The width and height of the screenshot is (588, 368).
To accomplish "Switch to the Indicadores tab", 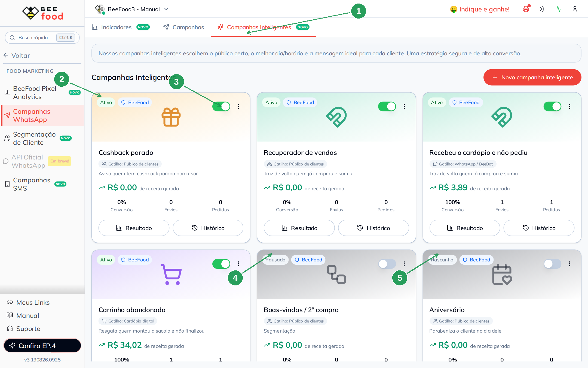I will click(x=121, y=27).
